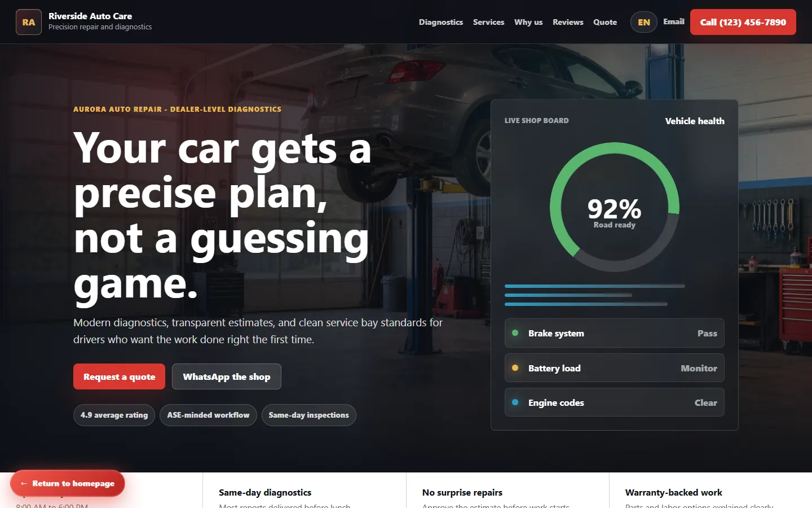Click the RA logo badge
The image size is (812, 508).
29,22
